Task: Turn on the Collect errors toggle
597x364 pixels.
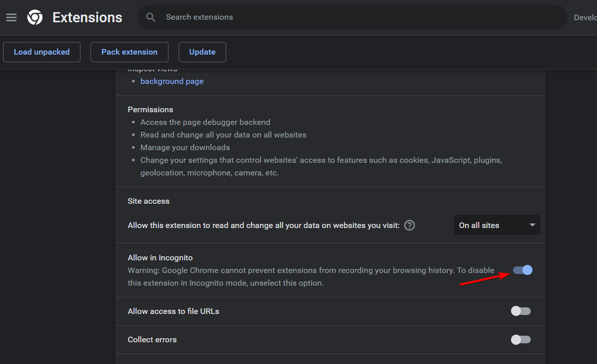Action: [521, 340]
